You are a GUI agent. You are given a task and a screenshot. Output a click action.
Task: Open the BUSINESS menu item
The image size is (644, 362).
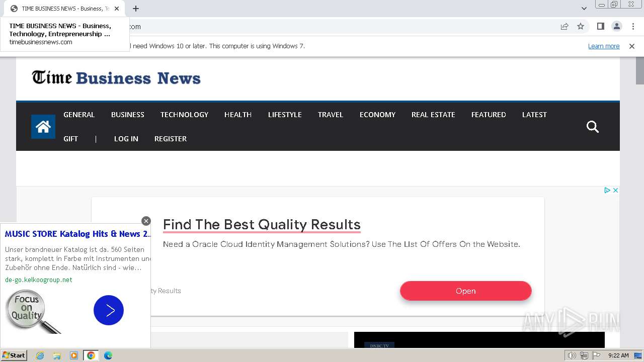point(128,115)
